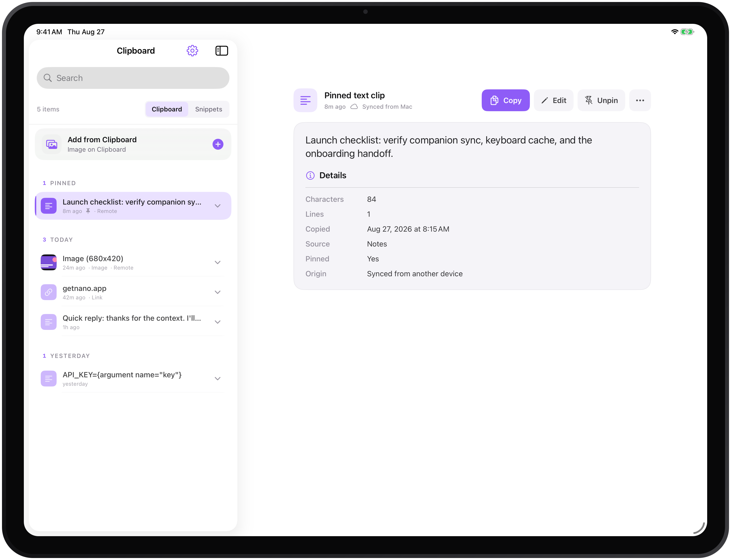Edit the pinned text clip
This screenshot has width=731, height=560.
553,100
